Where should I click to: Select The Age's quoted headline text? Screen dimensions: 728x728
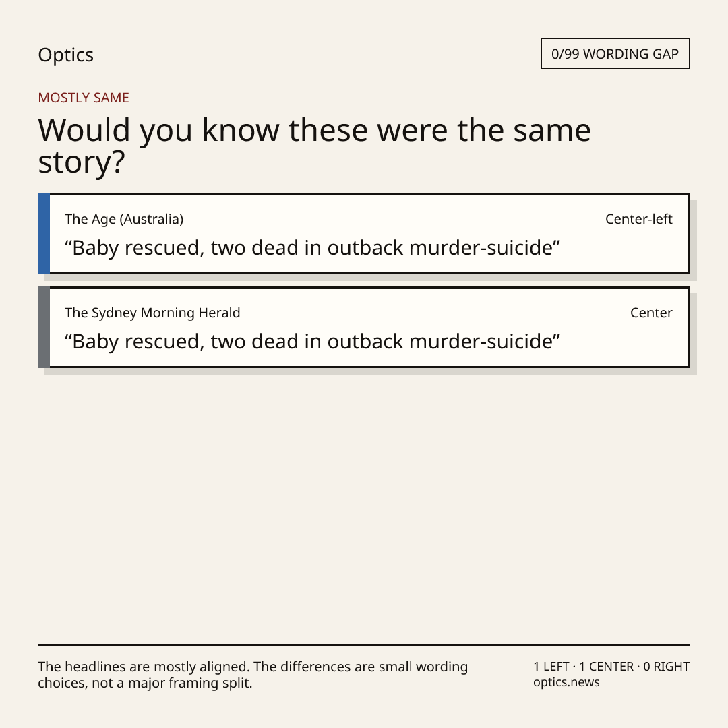click(x=313, y=248)
